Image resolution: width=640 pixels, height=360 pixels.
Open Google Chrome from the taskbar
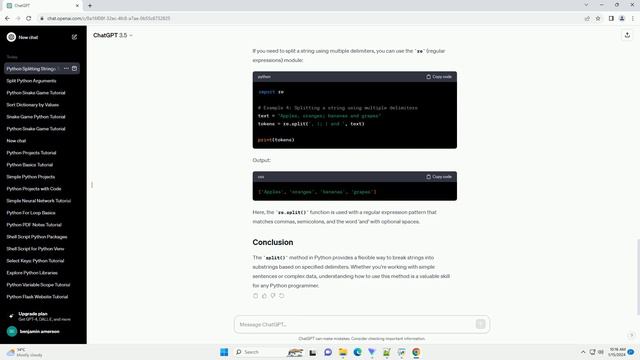pyautogui.click(x=416, y=352)
